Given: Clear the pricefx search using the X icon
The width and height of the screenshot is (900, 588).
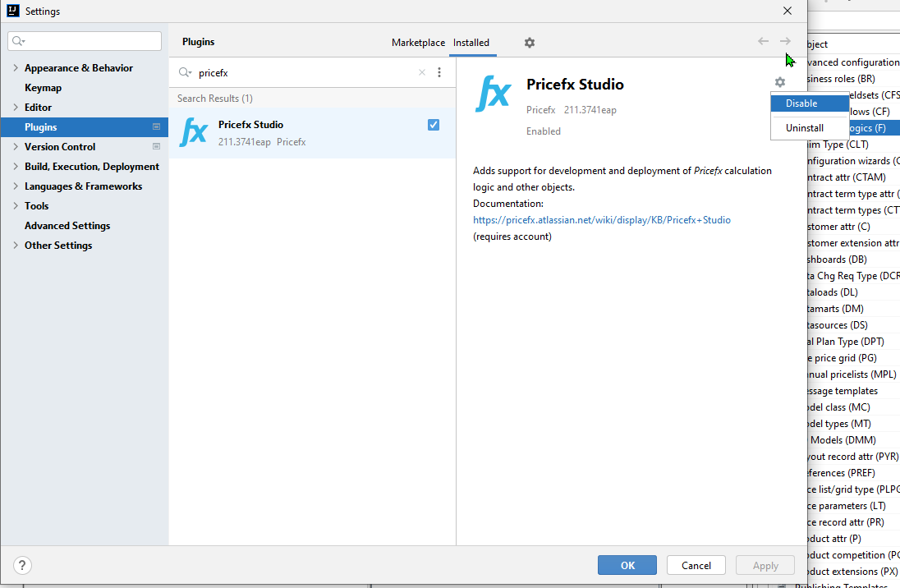Looking at the screenshot, I should [x=421, y=72].
